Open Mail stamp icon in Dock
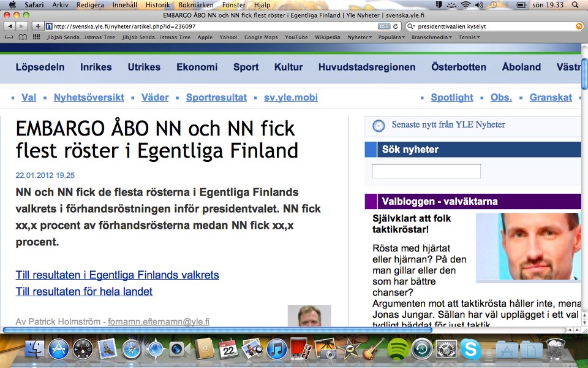 107,349
